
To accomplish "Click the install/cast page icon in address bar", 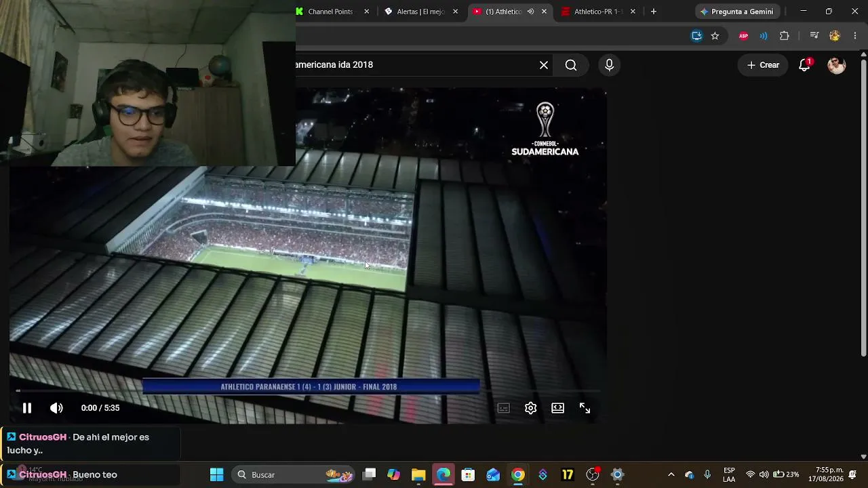I will pyautogui.click(x=696, y=36).
